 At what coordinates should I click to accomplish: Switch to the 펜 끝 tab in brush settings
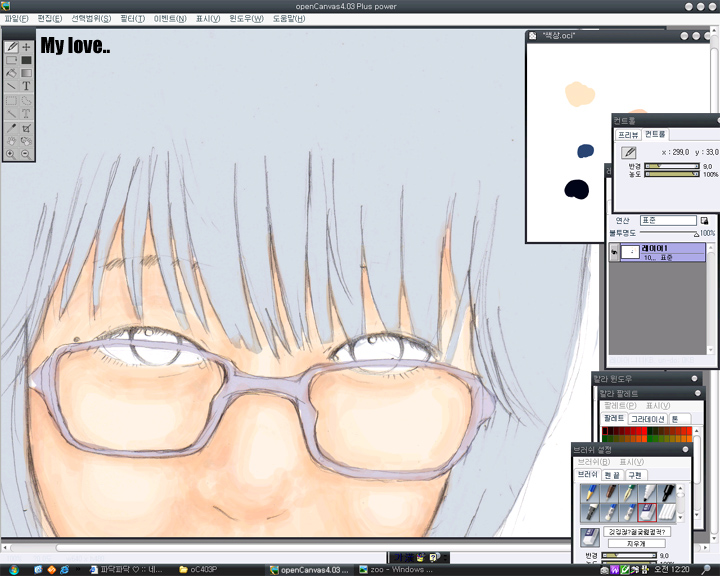tap(613, 475)
